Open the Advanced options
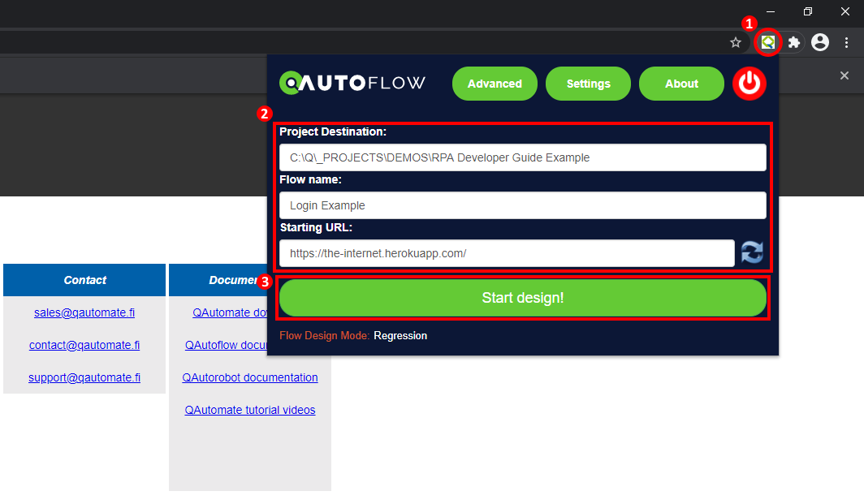The width and height of the screenshot is (864, 504). (495, 84)
